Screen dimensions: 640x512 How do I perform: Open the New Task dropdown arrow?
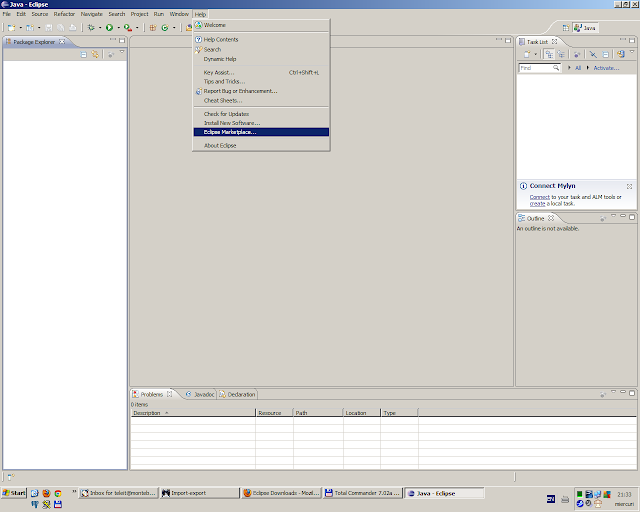[x=536, y=54]
